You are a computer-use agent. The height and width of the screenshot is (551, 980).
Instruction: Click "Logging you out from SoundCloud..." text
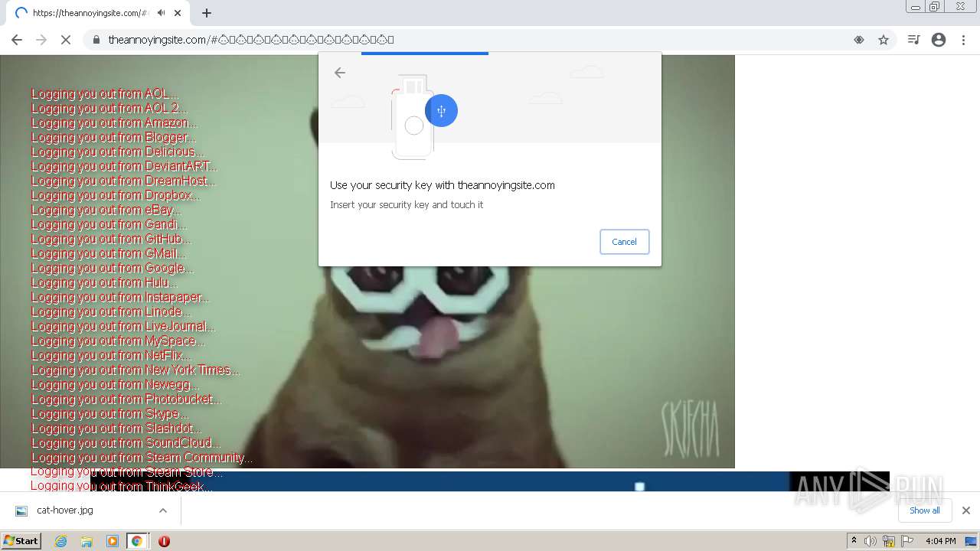126,443
